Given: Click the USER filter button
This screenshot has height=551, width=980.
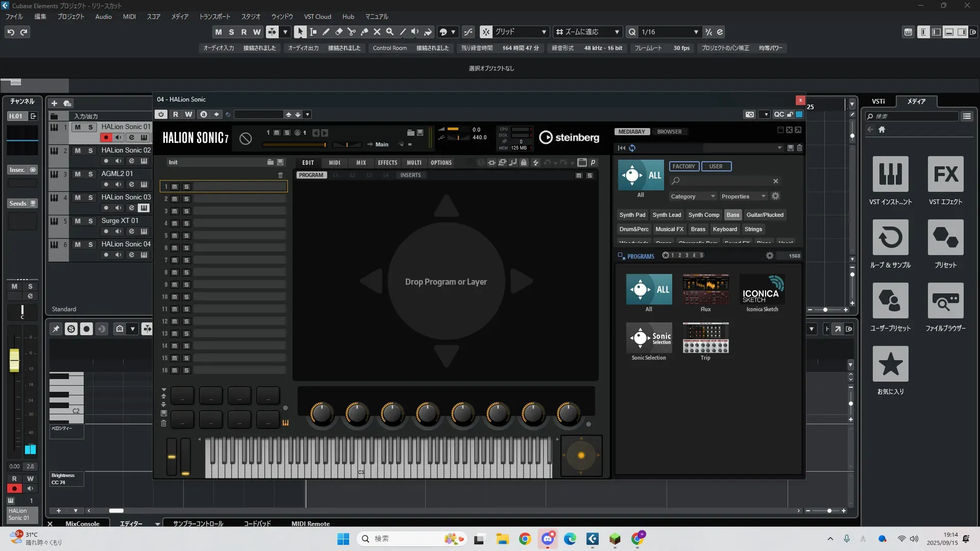Looking at the screenshot, I should pos(716,166).
